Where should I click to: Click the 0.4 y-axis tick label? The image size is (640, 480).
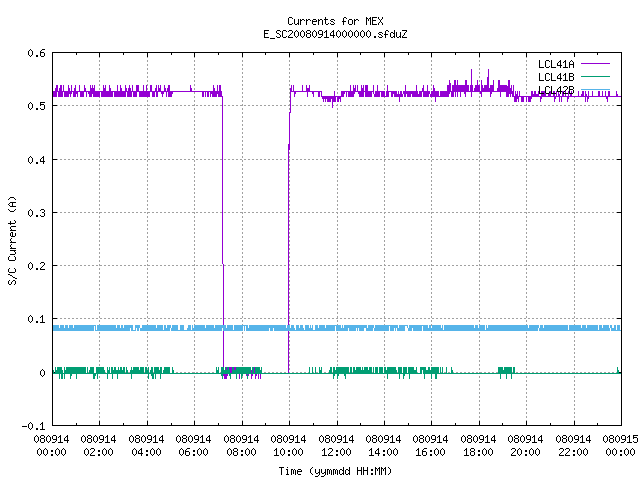pyautogui.click(x=36, y=160)
